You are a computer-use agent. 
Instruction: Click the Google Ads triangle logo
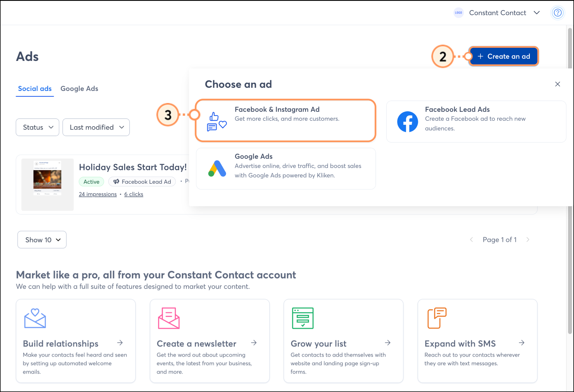(217, 169)
